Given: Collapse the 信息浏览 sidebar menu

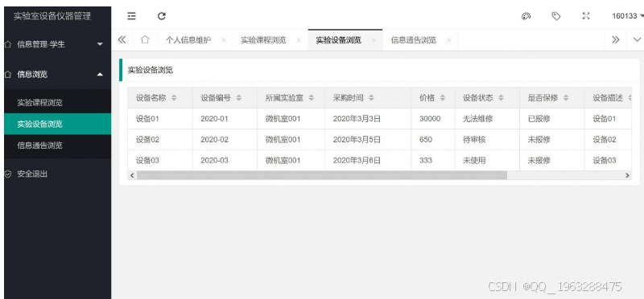Looking at the screenshot, I should [57, 74].
